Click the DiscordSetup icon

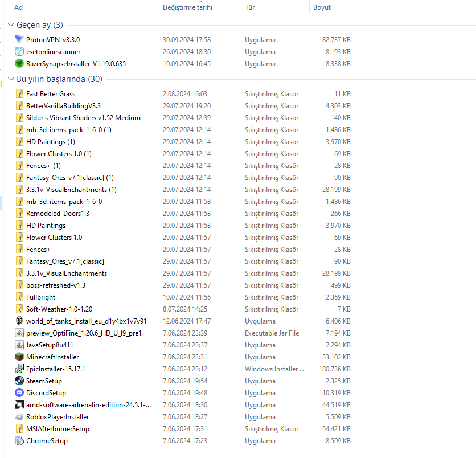19,392
